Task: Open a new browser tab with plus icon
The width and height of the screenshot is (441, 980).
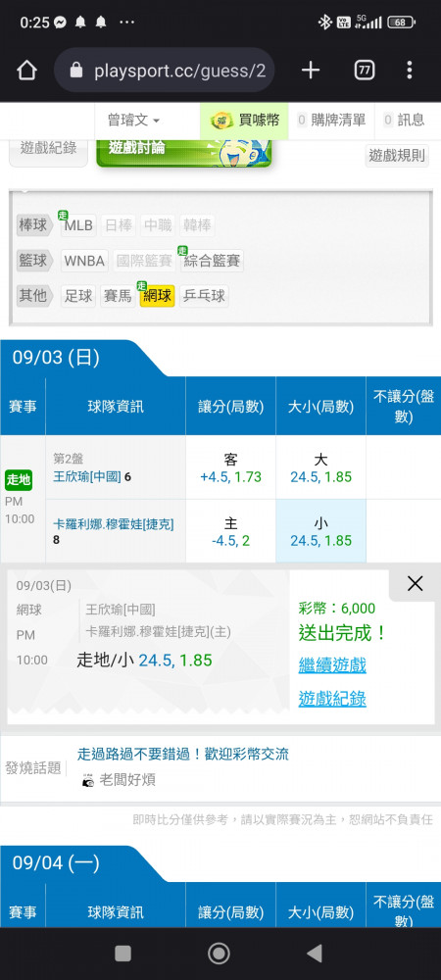Action: coord(311,70)
